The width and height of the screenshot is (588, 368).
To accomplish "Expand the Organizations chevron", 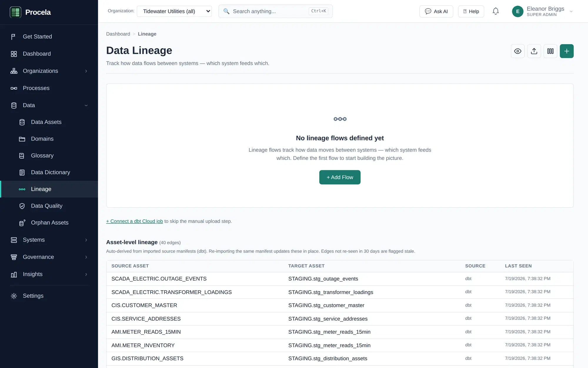I will click(x=86, y=71).
